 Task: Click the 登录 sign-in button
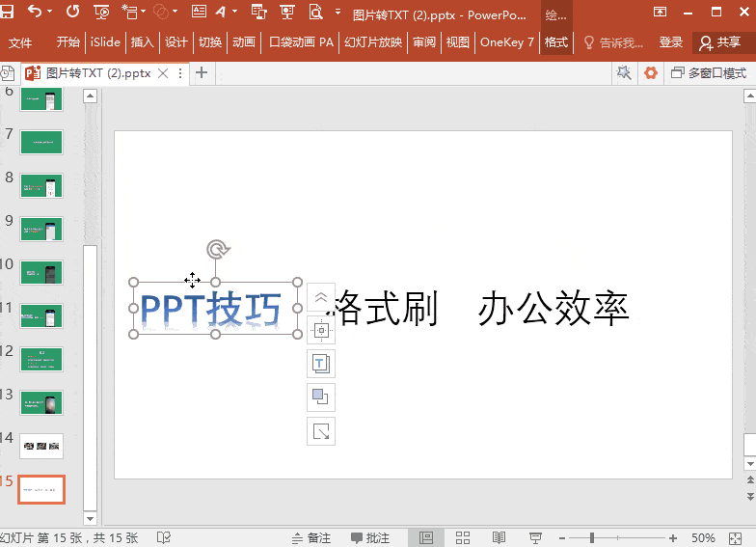pos(671,42)
